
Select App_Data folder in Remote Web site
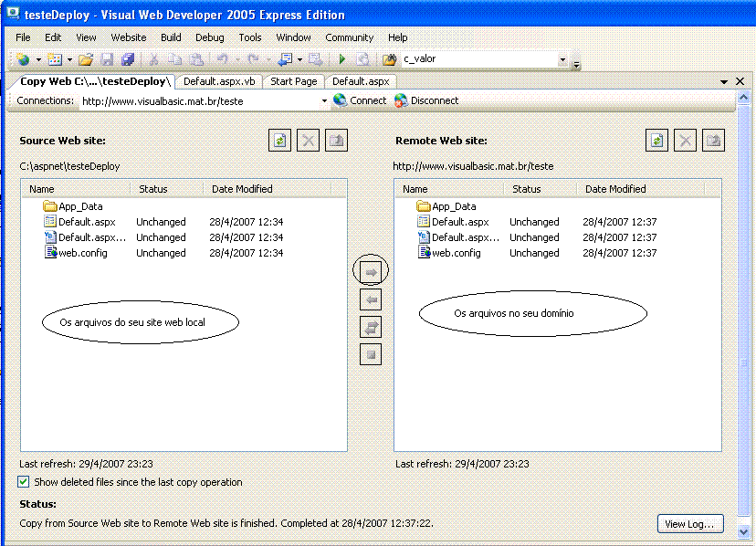click(453, 206)
